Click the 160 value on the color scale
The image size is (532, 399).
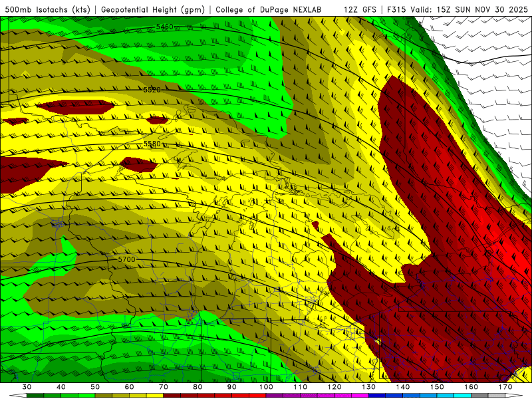[471, 387]
